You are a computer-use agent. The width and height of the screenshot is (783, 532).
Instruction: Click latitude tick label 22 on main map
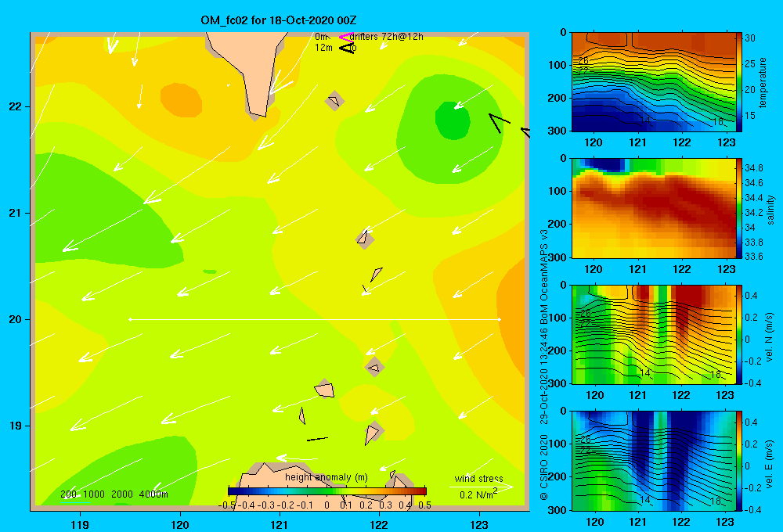[x=16, y=107]
